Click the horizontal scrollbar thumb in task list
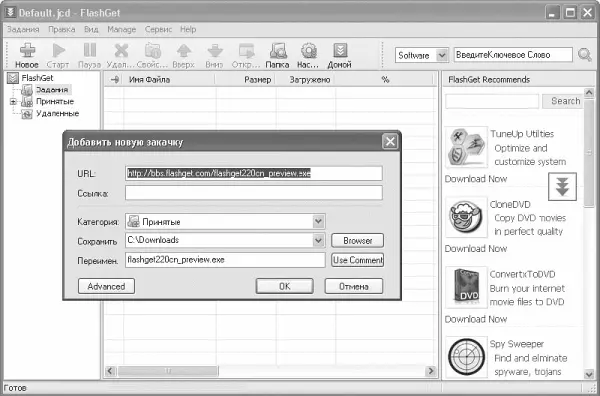This screenshot has height=396, width=600. point(168,371)
